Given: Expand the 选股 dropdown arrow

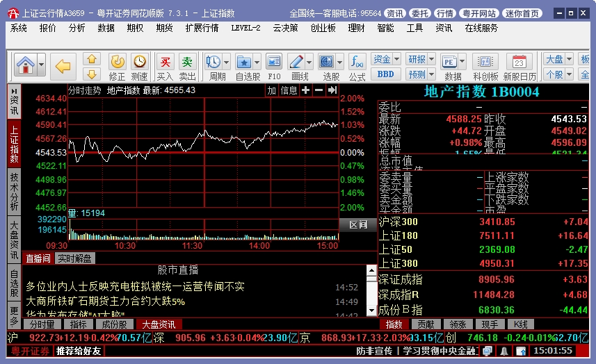Looking at the screenshot, I should point(340,62).
